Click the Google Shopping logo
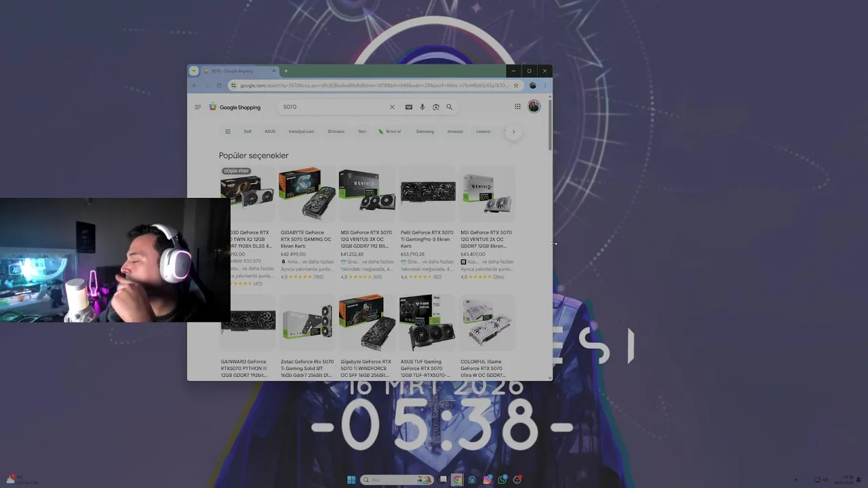The width and height of the screenshot is (868, 488). click(x=235, y=107)
